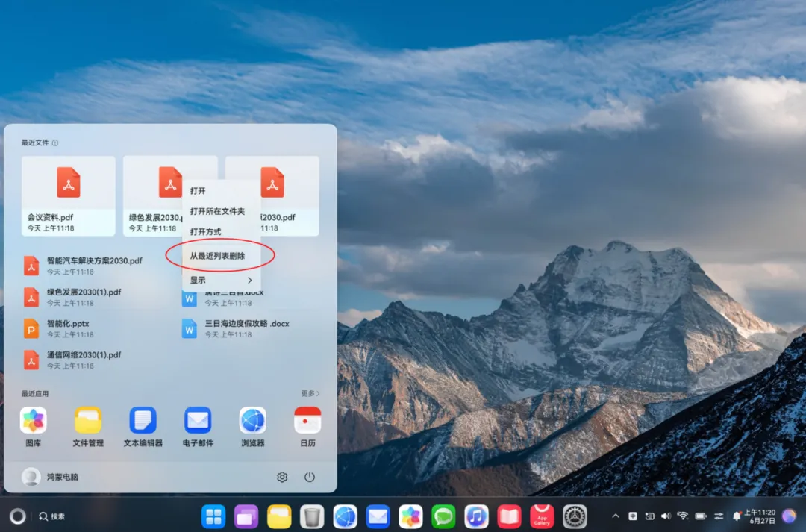Click the Word icon of 三日海边度假攻略
Viewport: 806px width, 532px height.
[x=189, y=329]
